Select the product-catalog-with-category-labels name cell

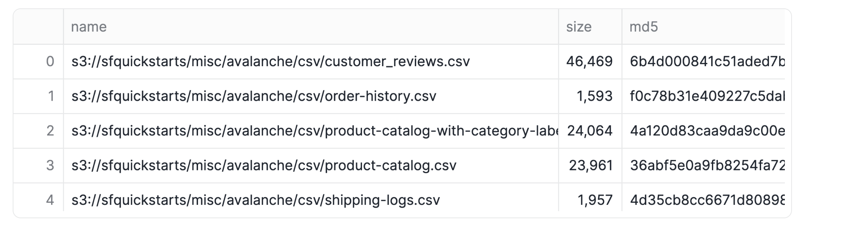(x=311, y=131)
